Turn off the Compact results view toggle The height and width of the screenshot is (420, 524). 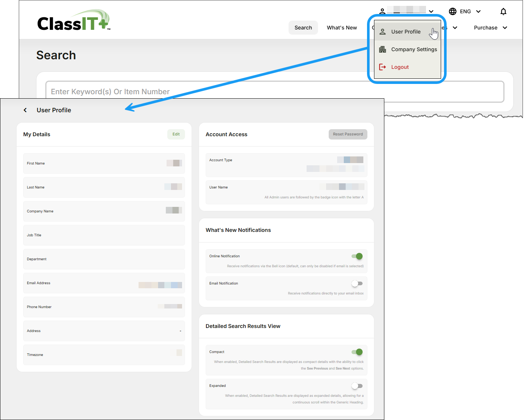tap(357, 352)
